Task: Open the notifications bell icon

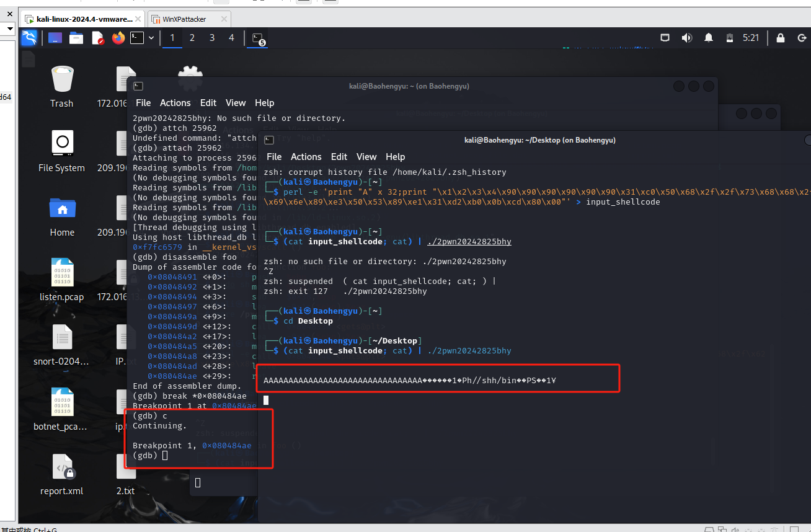Action: (x=709, y=38)
